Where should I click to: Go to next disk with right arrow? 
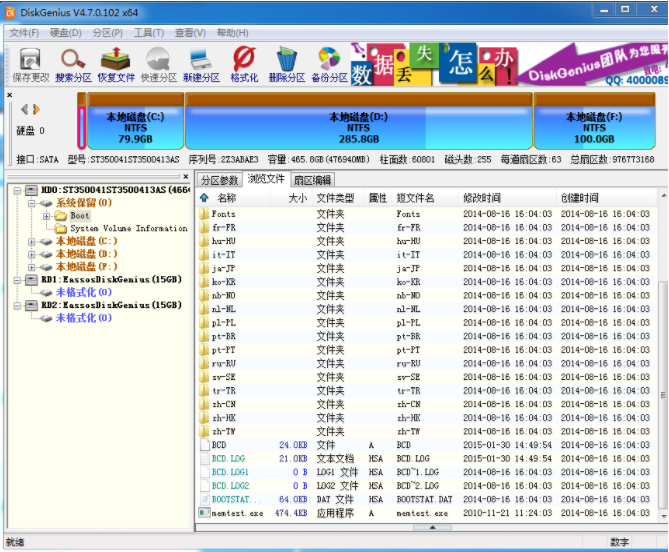[x=37, y=109]
